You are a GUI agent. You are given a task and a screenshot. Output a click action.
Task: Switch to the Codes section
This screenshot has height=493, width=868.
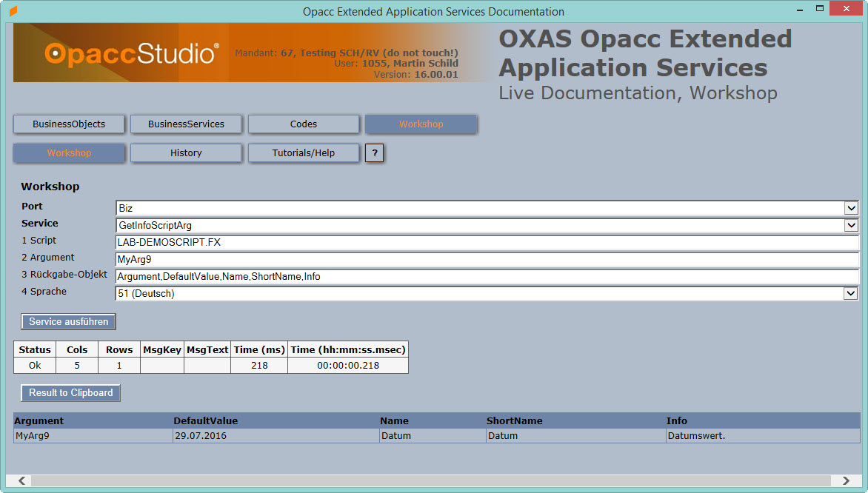304,124
